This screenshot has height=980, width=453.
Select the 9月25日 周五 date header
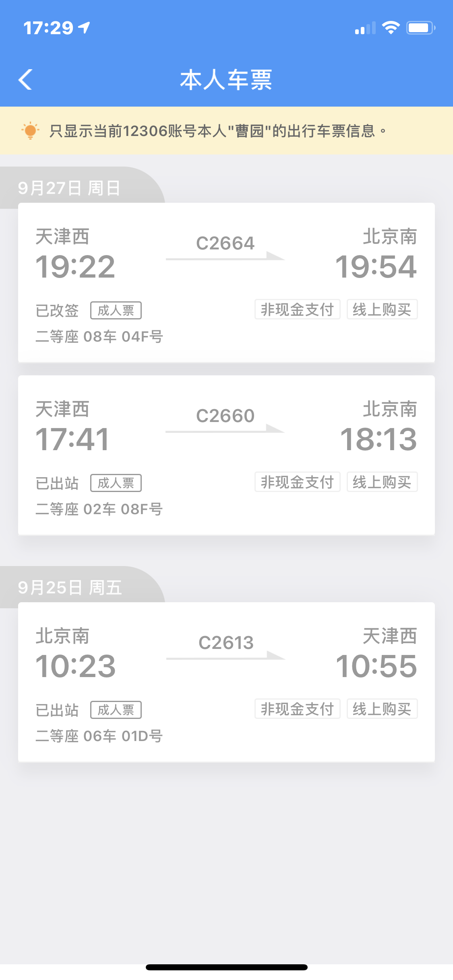(70, 587)
